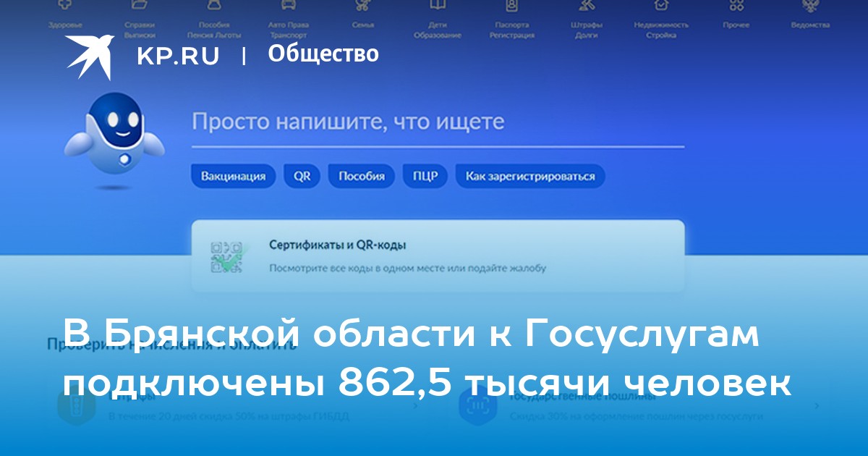The image size is (868, 456).
Task: Go to the Здоровье section
Action: (x=65, y=25)
